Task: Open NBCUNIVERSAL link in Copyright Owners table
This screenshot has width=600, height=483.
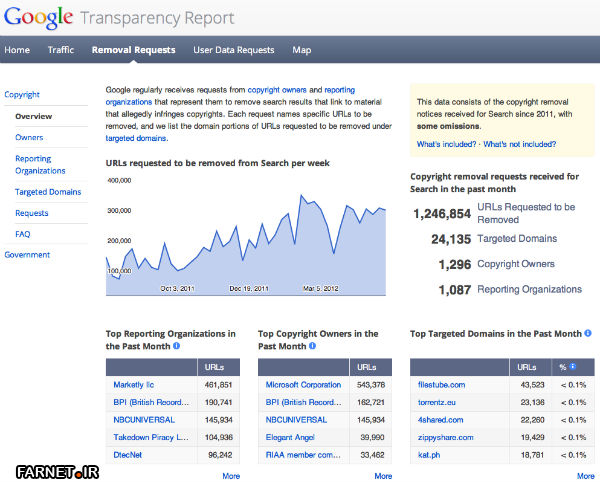Action: (x=296, y=420)
